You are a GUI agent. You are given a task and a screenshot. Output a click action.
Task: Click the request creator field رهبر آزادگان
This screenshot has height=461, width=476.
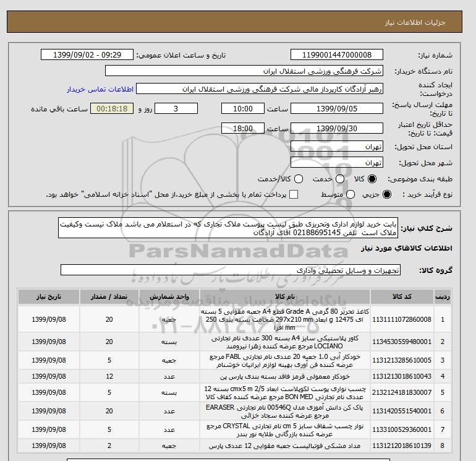(260, 89)
